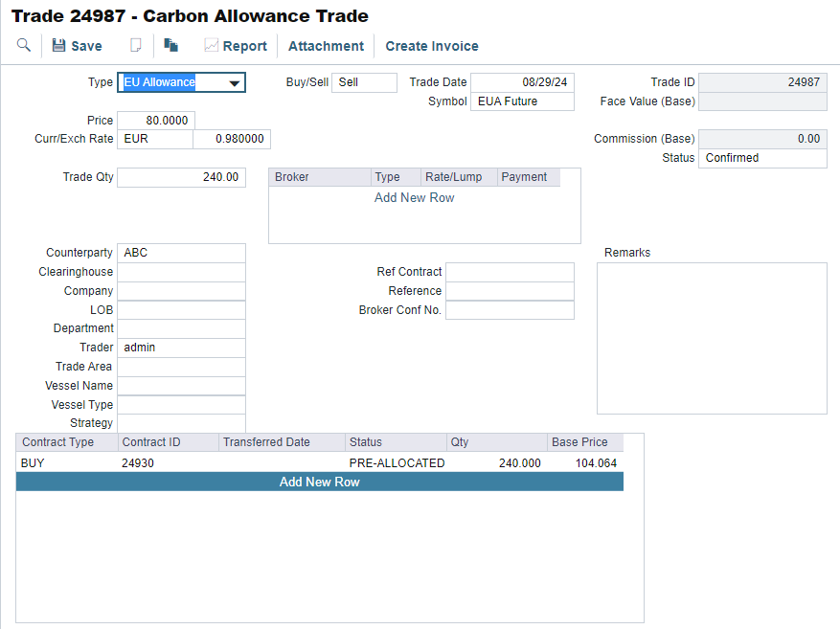Click the Sell field to switch sides
This screenshot has width=840, height=629.
click(x=365, y=82)
